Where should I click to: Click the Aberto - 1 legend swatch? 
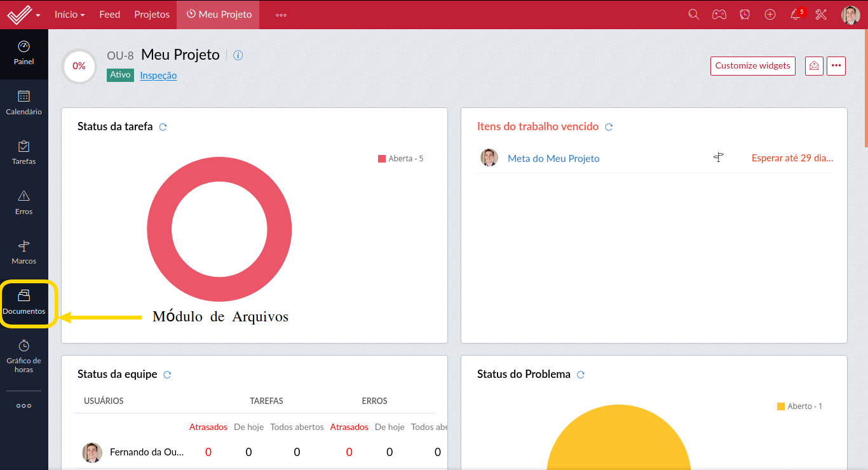pos(781,406)
